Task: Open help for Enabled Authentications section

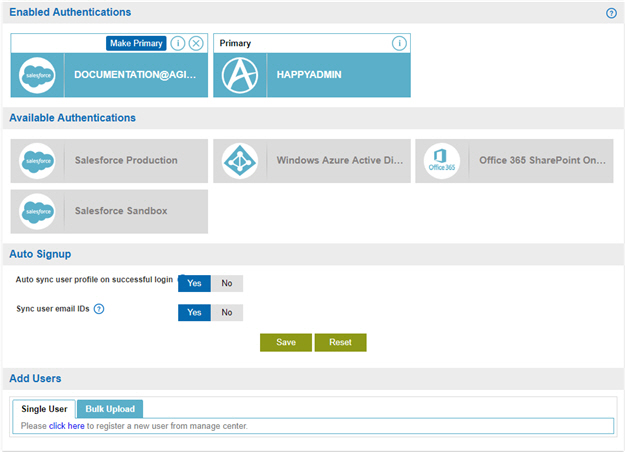Action: coord(611,13)
